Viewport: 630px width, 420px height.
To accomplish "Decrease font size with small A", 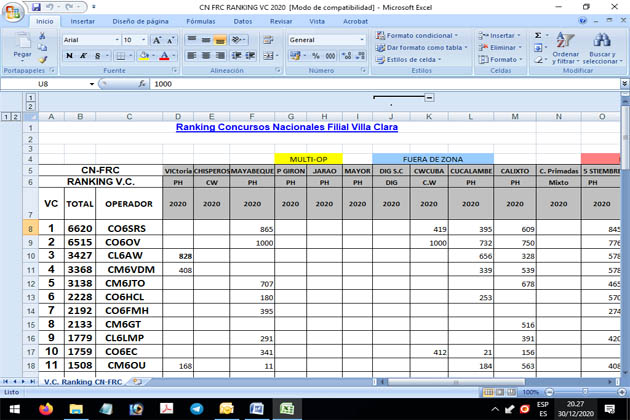I will [170, 40].
